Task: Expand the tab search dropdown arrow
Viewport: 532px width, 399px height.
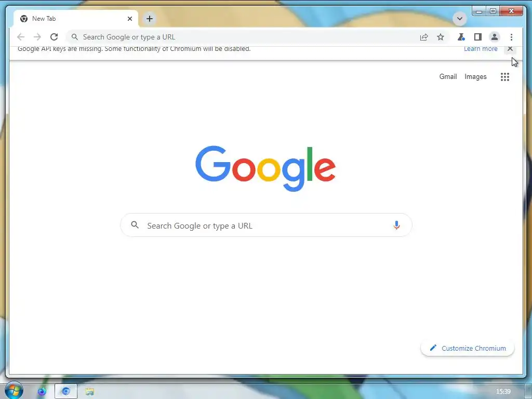Action: tap(460, 19)
